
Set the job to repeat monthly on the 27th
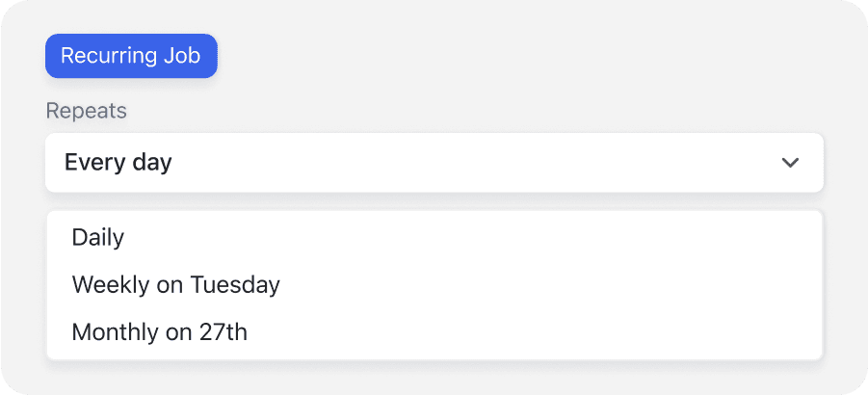pyautogui.click(x=159, y=332)
